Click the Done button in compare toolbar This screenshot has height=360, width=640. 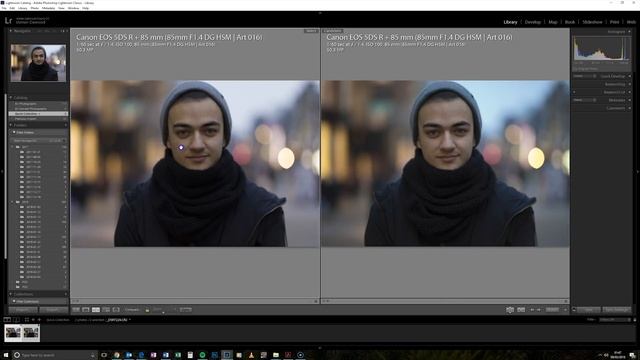[x=552, y=310]
